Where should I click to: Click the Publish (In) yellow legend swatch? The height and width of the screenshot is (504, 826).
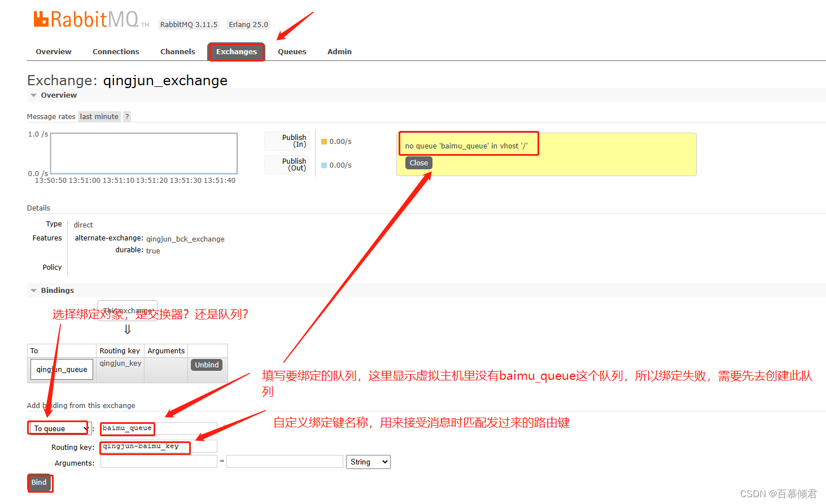pos(324,142)
